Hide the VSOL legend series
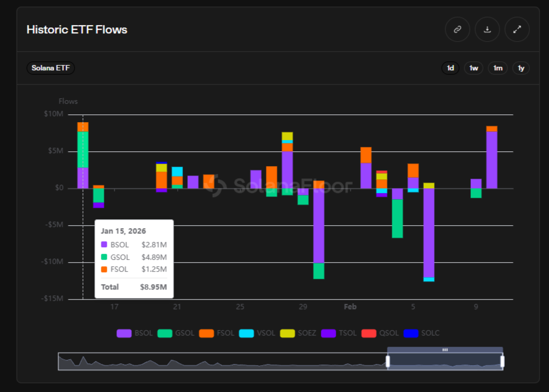 (x=257, y=333)
